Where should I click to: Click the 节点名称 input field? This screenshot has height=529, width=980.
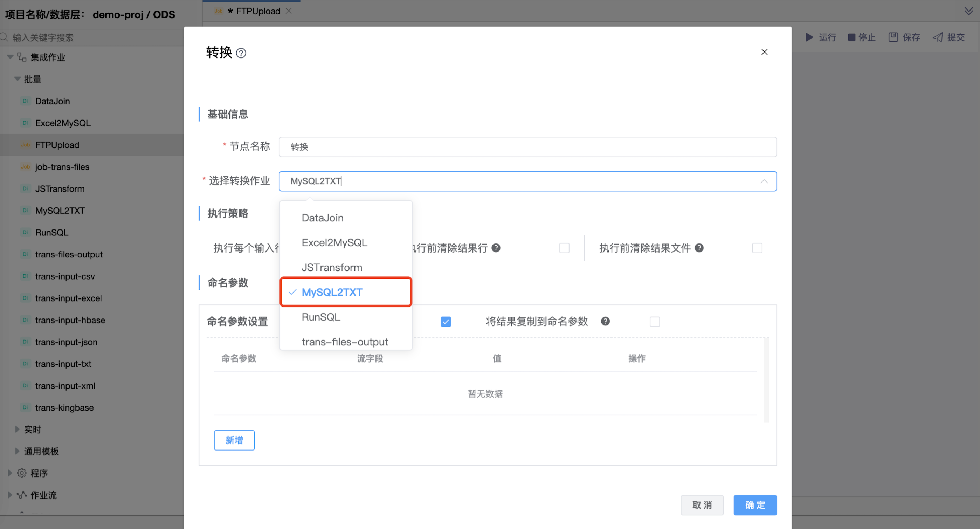click(527, 147)
